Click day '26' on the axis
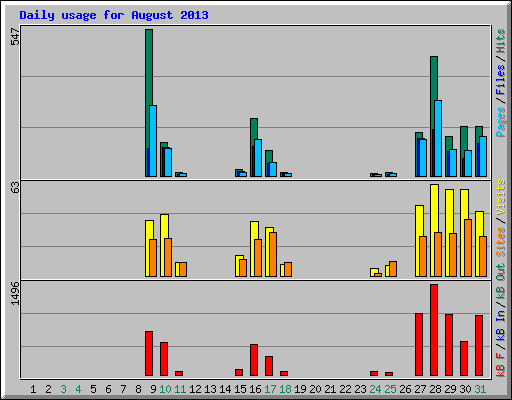Image resolution: width=512 pixels, height=400 pixels. pos(405,389)
